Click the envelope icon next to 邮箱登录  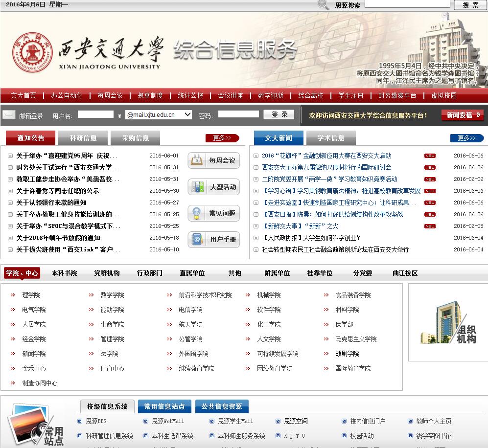[9, 115]
